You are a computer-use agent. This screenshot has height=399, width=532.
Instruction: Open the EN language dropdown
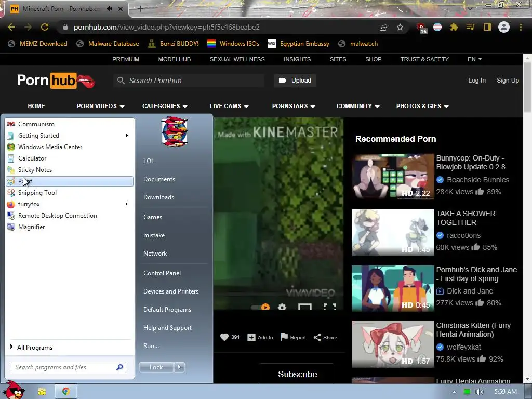474,59
